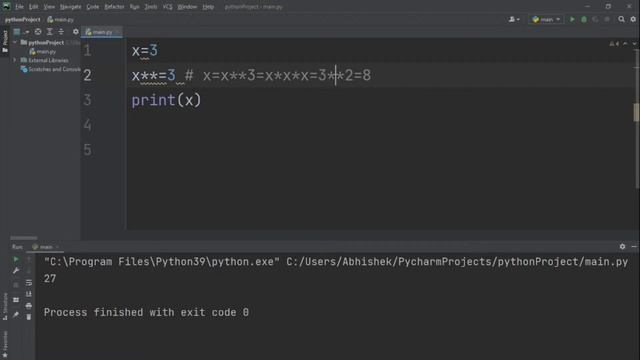Clear all Run console output trash icon
Image resolution: width=640 pixels, height=360 pixels.
pyautogui.click(x=29, y=317)
